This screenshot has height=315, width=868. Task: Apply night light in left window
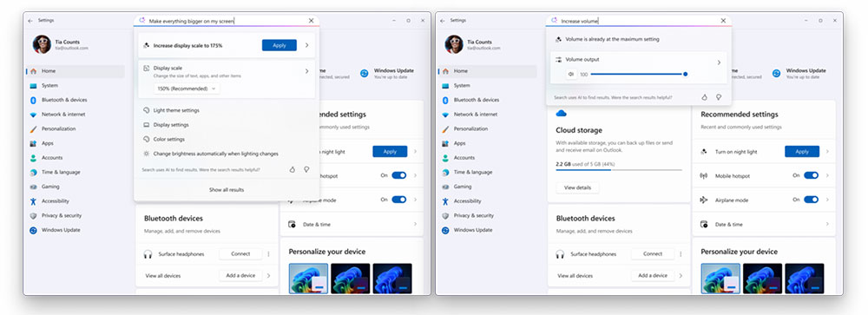coord(390,151)
